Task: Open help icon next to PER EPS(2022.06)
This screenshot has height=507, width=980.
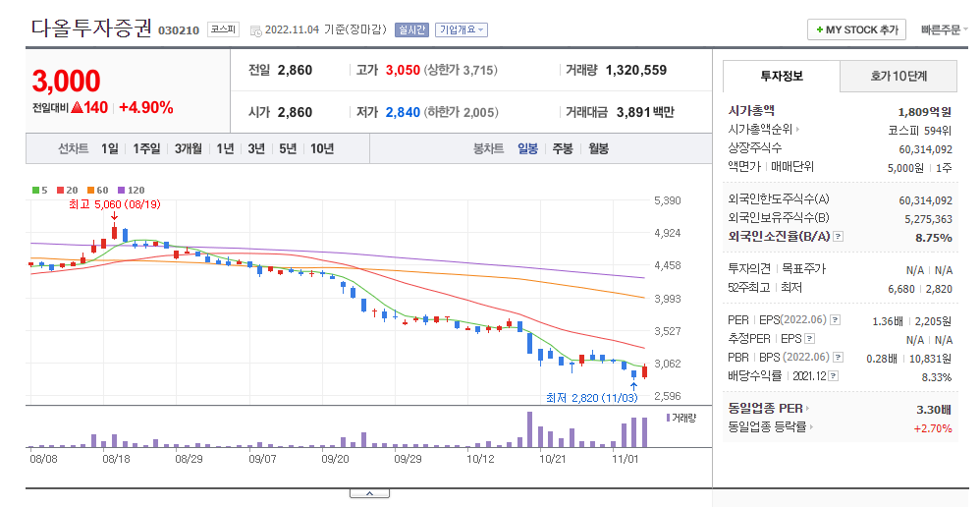Action: 835,319
